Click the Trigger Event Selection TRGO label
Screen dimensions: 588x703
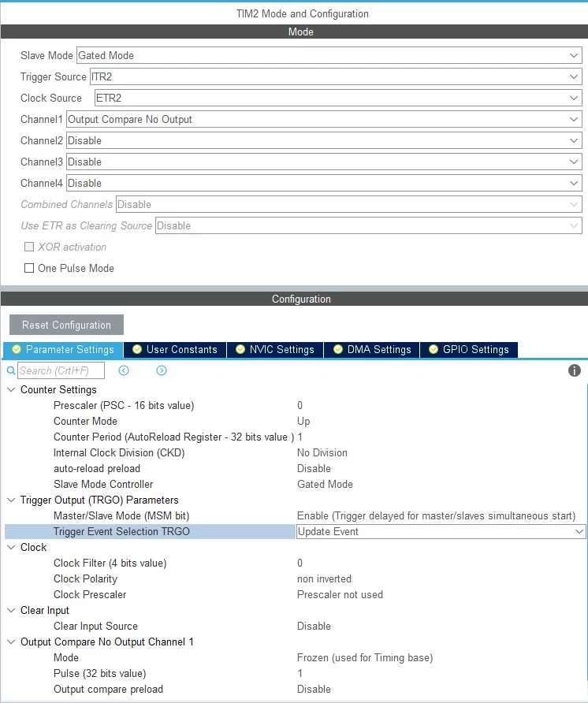pyautogui.click(x=121, y=532)
